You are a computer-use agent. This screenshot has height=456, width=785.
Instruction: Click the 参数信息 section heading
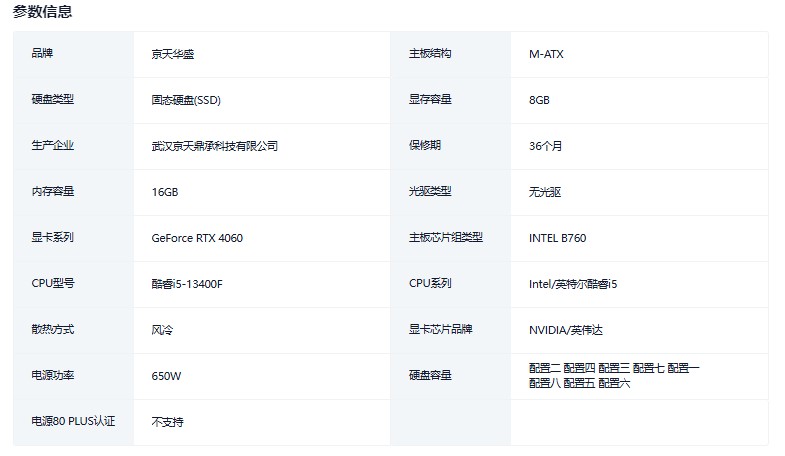tap(42, 12)
